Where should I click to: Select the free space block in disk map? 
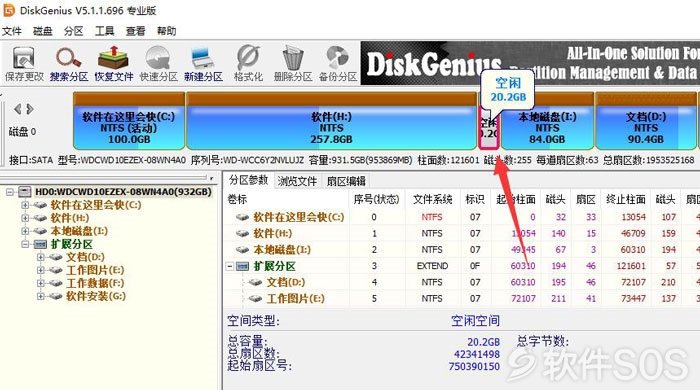coord(489,129)
